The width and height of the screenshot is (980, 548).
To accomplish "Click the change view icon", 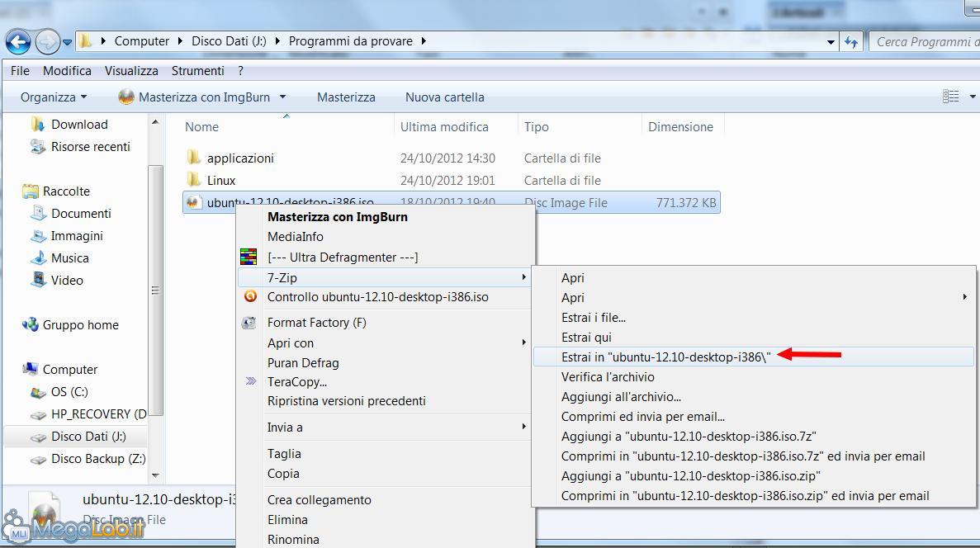I will [950, 97].
